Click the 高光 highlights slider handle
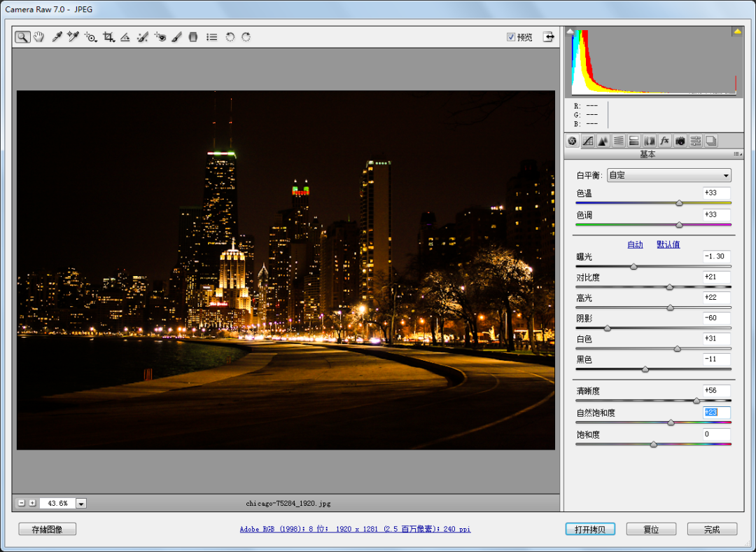The width and height of the screenshot is (756, 552). click(x=670, y=308)
